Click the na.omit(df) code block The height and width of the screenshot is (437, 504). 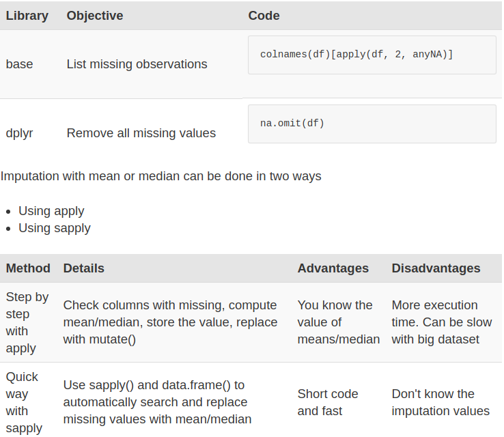pos(372,124)
